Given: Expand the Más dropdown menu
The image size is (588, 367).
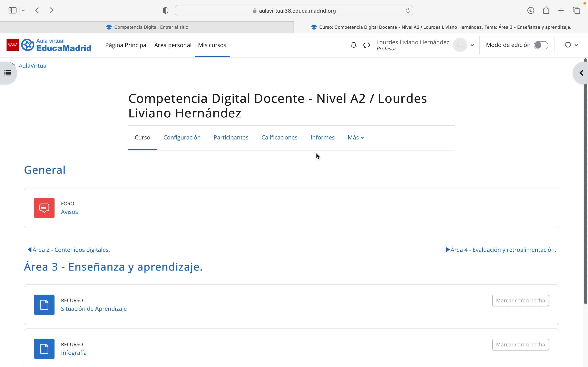Looking at the screenshot, I should coord(355,137).
